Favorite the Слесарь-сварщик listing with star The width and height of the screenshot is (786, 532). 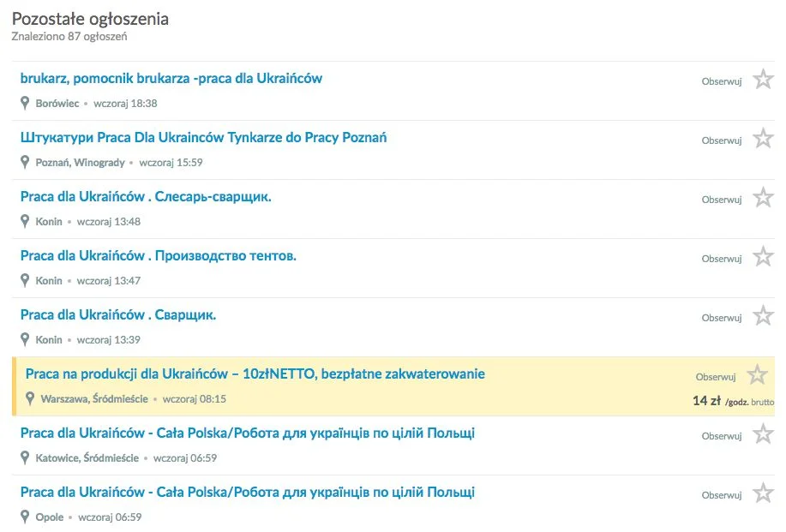[763, 198]
